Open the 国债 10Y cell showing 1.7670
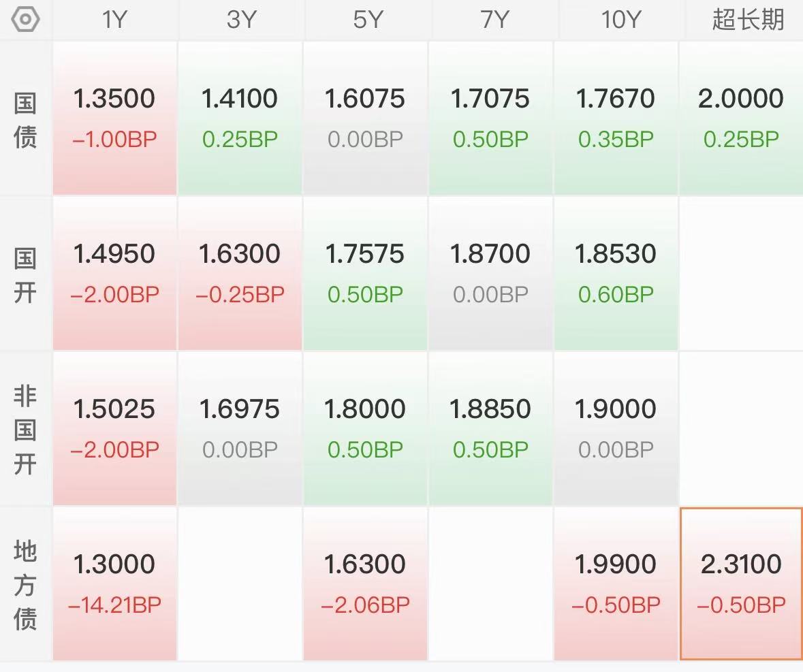The width and height of the screenshot is (803, 672). [x=616, y=118]
